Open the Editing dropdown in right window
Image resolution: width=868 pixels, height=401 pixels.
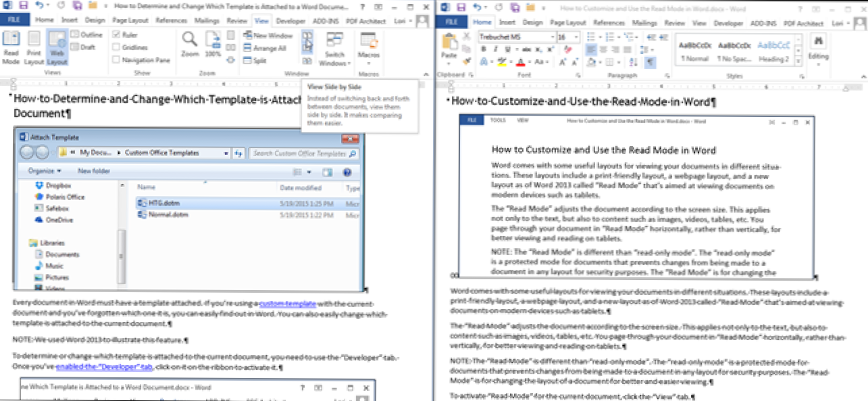[819, 48]
